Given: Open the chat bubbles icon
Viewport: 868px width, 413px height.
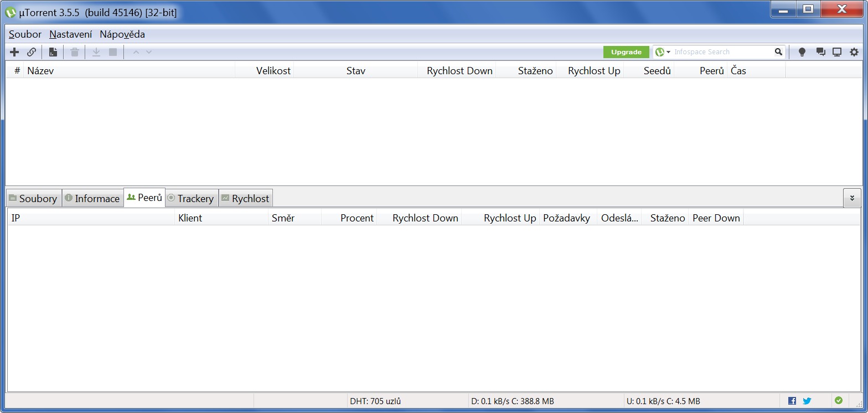Looking at the screenshot, I should point(820,52).
